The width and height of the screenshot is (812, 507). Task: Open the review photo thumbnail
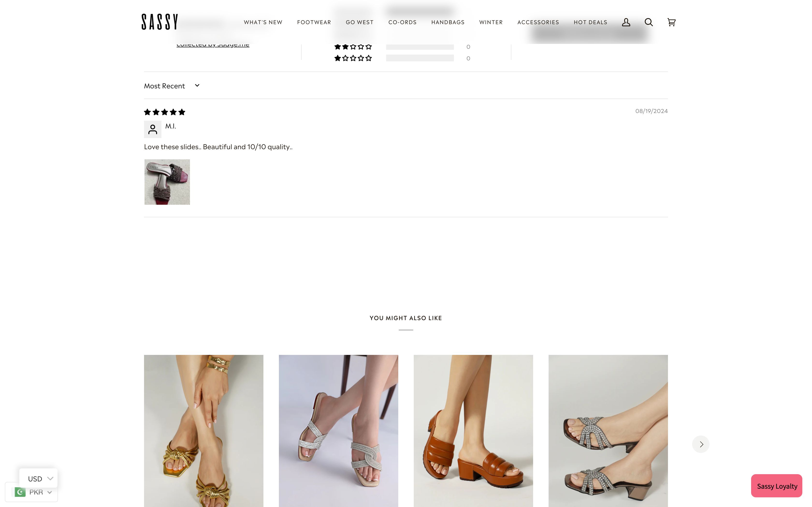pyautogui.click(x=167, y=182)
